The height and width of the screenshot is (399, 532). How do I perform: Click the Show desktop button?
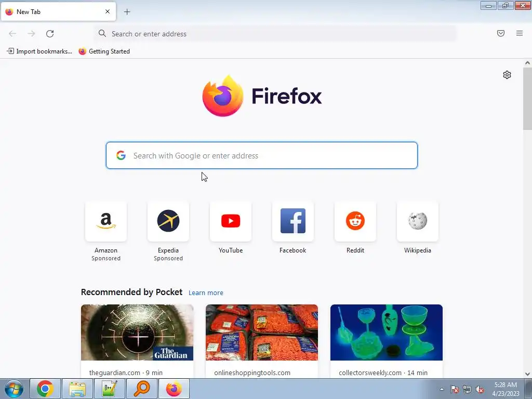528,389
